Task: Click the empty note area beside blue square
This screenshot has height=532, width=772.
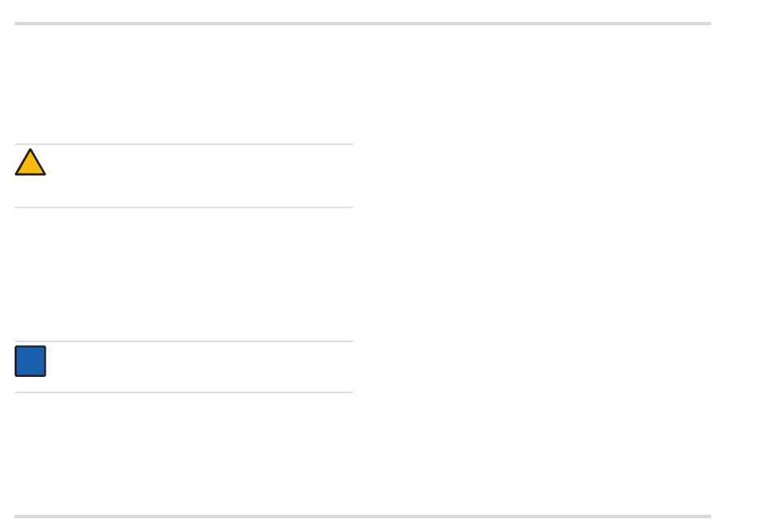Action: (200, 366)
